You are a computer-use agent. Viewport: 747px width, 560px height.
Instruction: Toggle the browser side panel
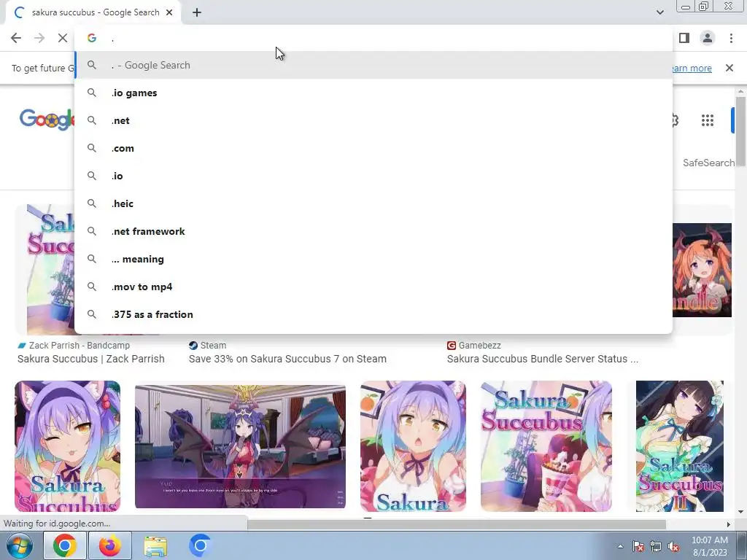(x=684, y=38)
